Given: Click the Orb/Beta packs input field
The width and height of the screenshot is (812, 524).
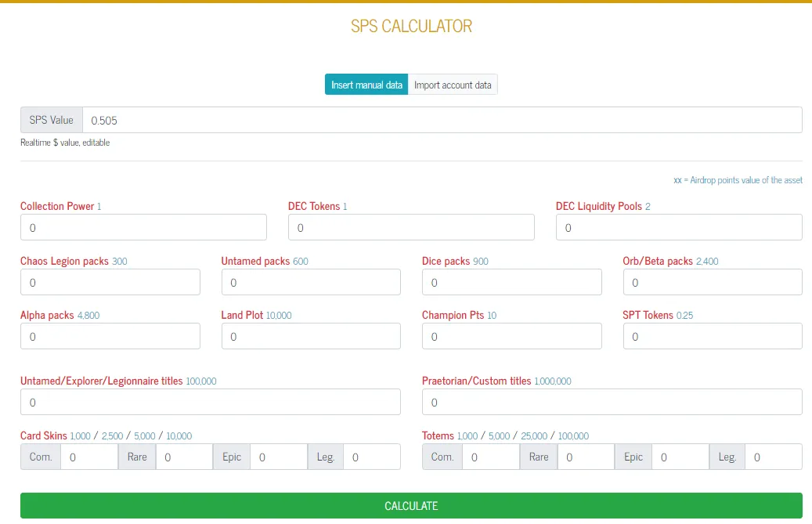Looking at the screenshot, I should [713, 282].
